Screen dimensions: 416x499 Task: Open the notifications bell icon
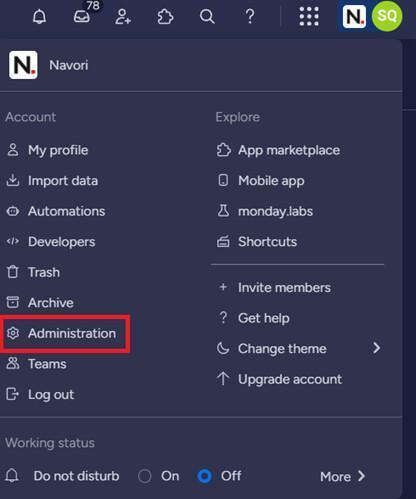[39, 16]
